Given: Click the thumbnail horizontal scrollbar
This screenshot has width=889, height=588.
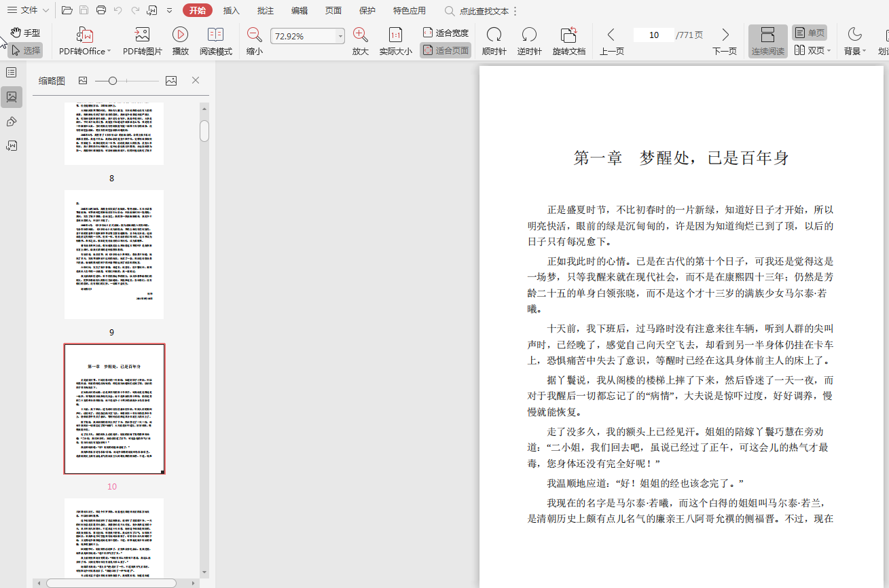Looking at the screenshot, I should click(x=111, y=583).
